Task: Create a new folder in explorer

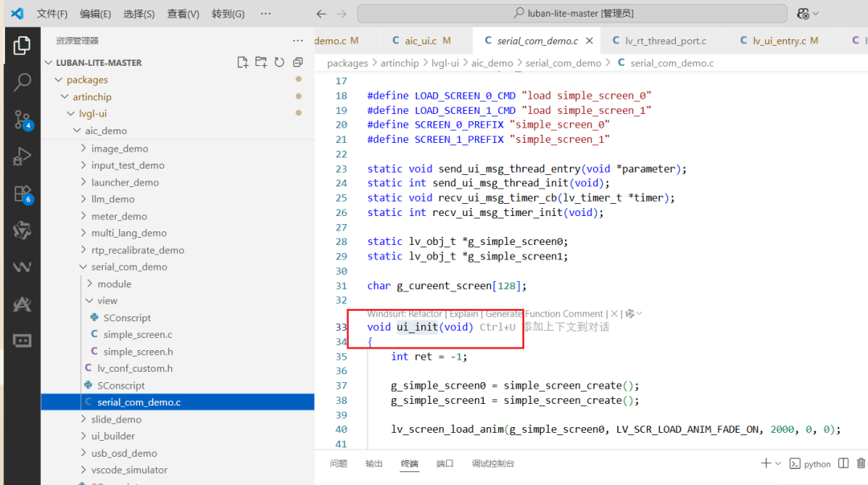Action: (x=260, y=63)
